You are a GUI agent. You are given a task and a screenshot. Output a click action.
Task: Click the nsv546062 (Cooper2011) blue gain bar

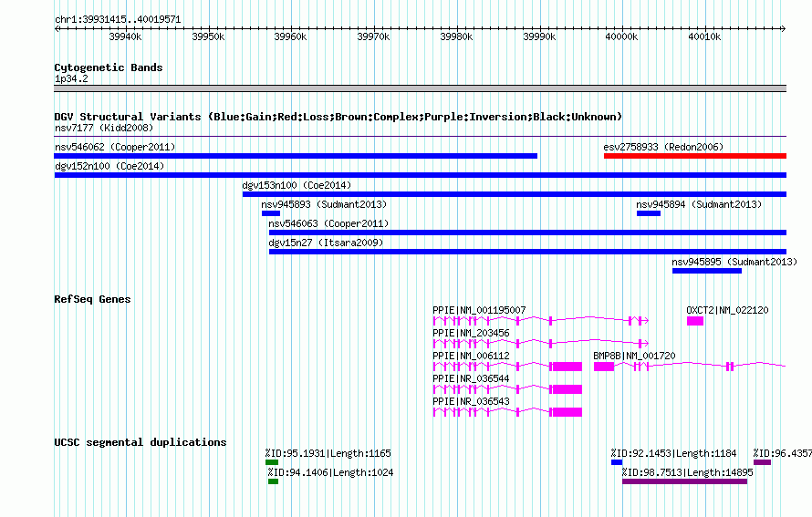[x=296, y=156]
